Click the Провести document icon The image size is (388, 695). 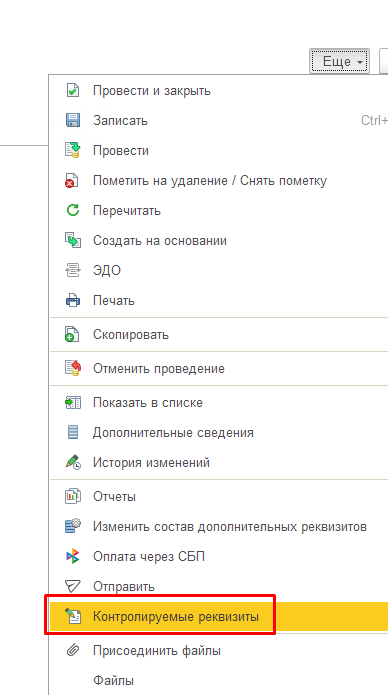point(72,151)
